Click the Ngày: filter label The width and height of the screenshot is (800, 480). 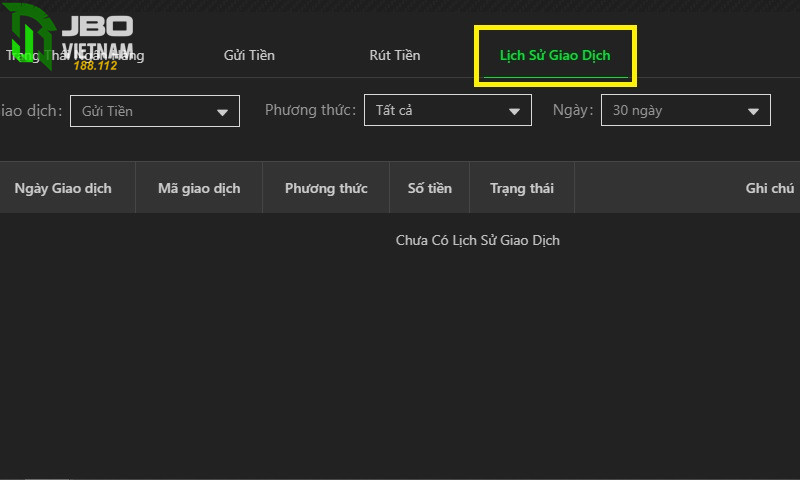(x=573, y=110)
